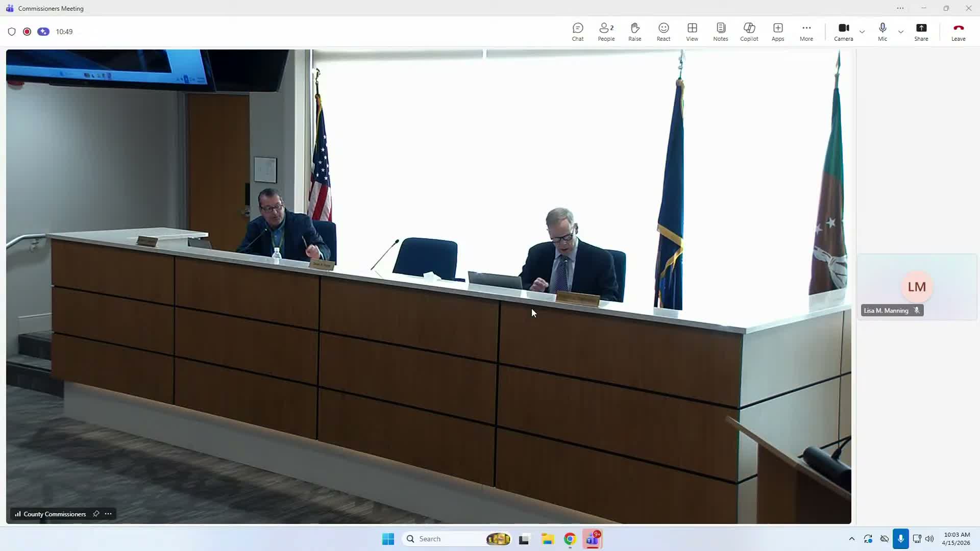Pin the County Commissioners video
Viewport: 980px width, 551px height.
[x=96, y=514]
